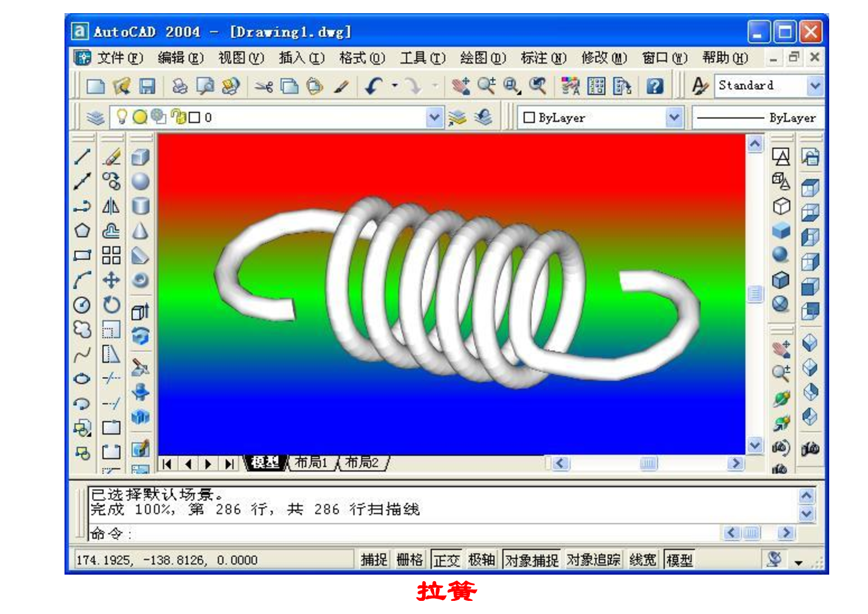Toggle 极轴 polar tracking
Screen dimensions: 868x614
482,560
